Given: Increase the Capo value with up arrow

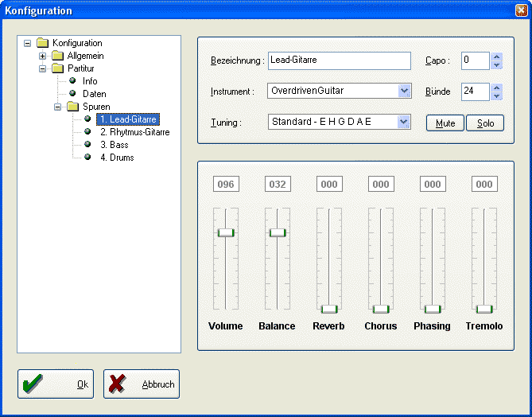Looking at the screenshot, I should 496,57.
